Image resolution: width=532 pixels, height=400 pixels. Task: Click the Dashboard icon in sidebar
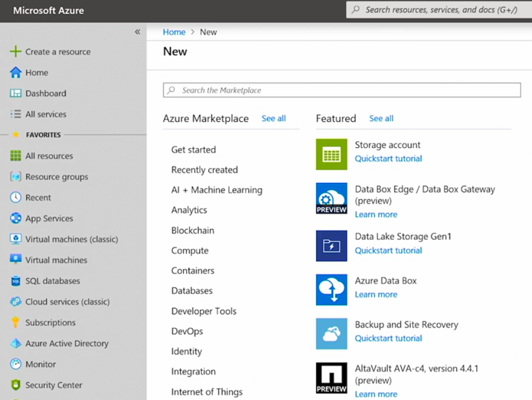(x=16, y=93)
